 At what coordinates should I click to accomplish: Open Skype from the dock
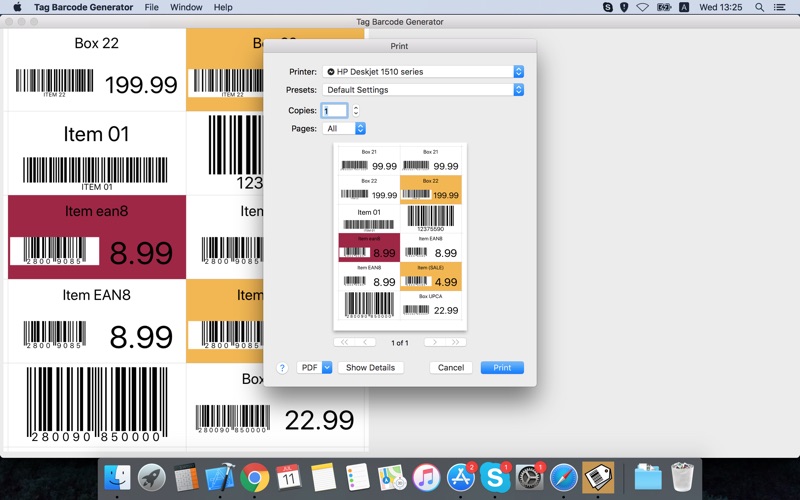495,478
